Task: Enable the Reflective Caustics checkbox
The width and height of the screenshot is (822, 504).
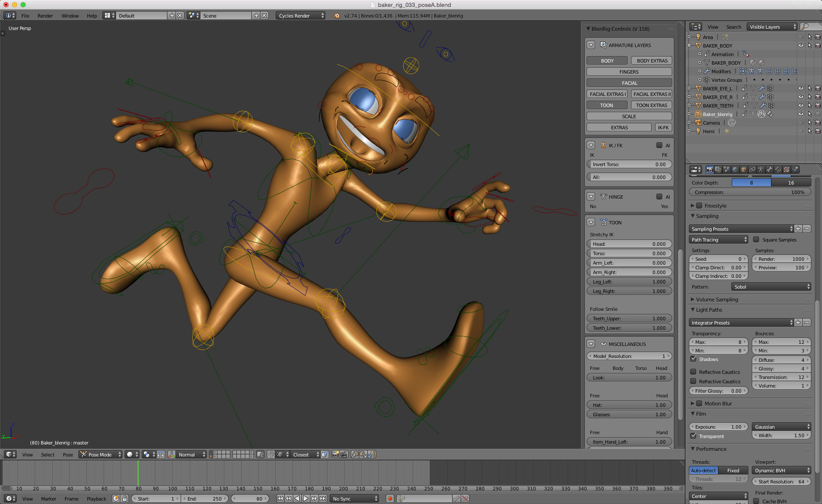Action: pyautogui.click(x=694, y=372)
